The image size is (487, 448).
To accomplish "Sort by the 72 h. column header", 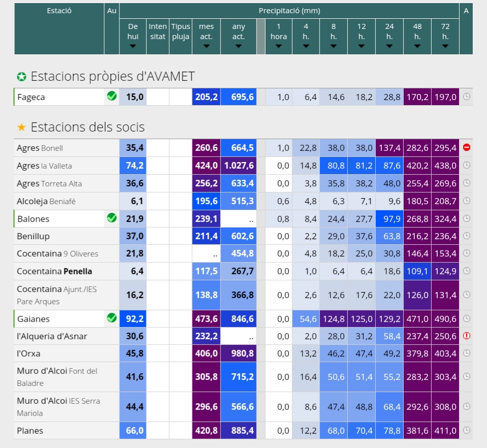I will point(445,37).
